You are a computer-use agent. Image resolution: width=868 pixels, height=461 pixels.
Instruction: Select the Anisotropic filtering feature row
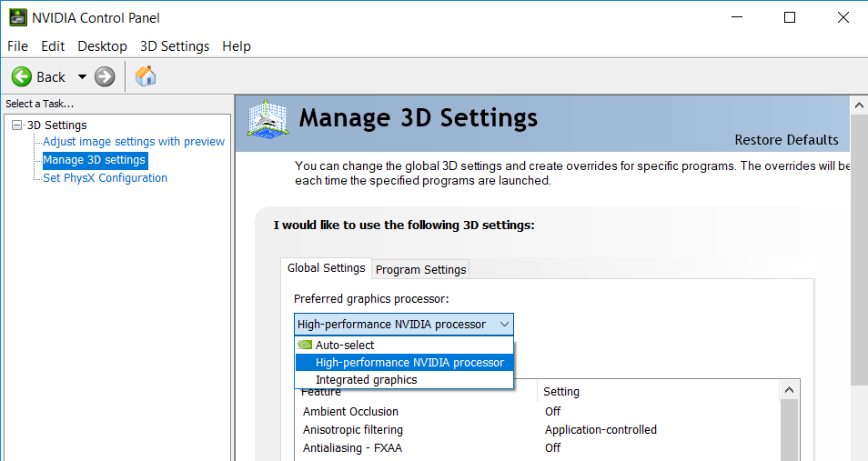click(x=353, y=430)
